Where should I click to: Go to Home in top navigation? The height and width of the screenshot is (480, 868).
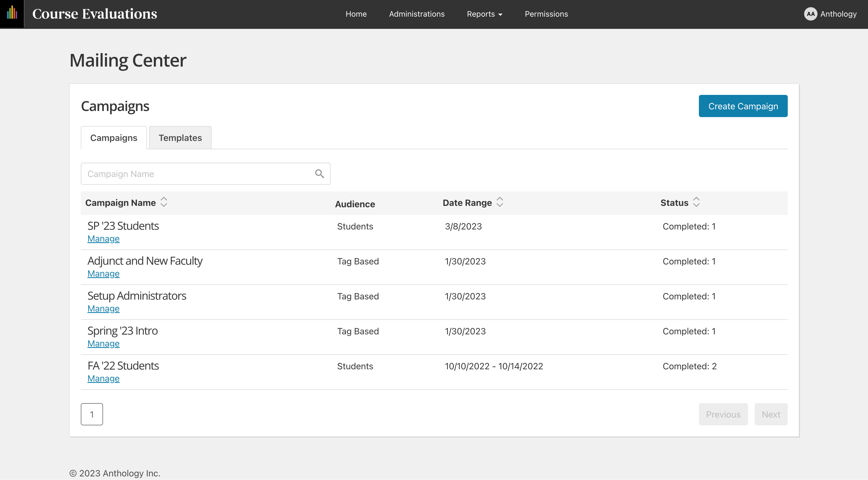click(356, 14)
